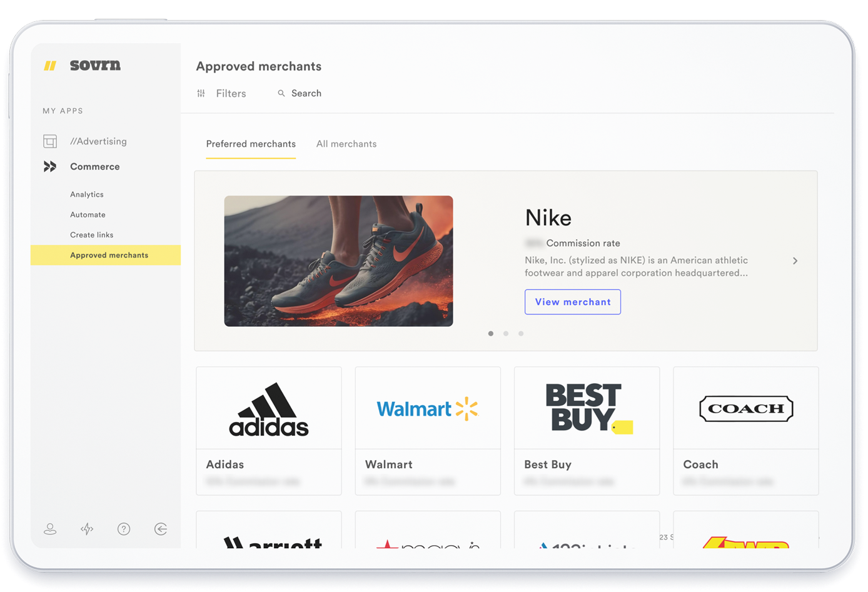Focus the Search field
This screenshot has width=868, height=592.
point(306,93)
